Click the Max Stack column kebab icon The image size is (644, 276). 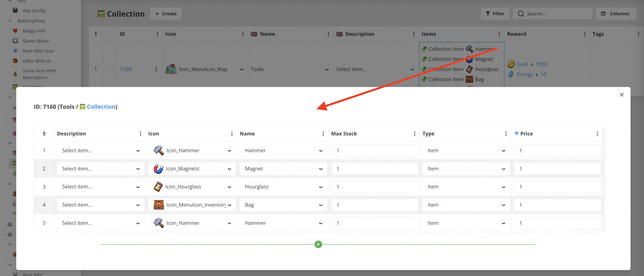414,134
